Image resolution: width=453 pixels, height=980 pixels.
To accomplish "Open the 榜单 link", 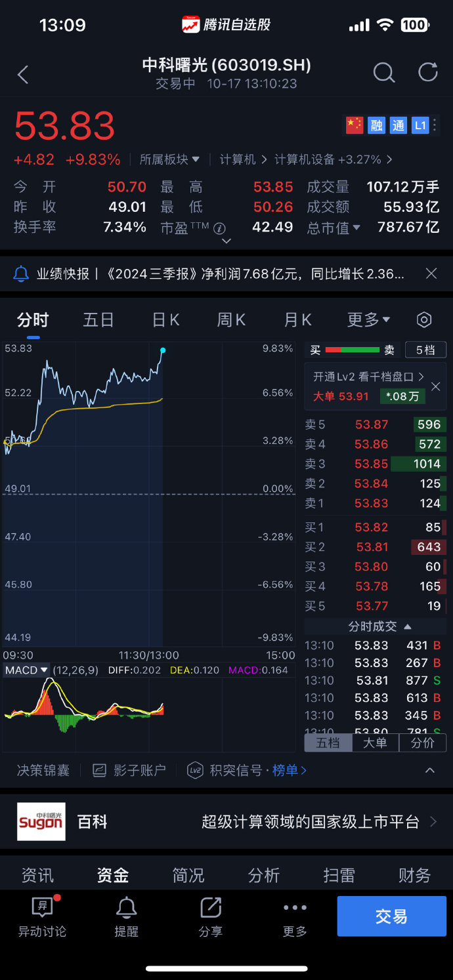I will click(x=290, y=770).
